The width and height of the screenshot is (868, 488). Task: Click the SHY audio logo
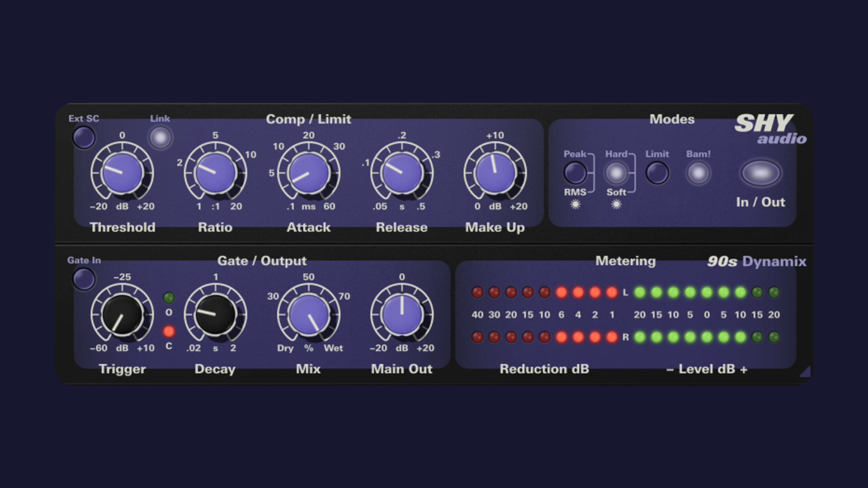click(x=769, y=129)
